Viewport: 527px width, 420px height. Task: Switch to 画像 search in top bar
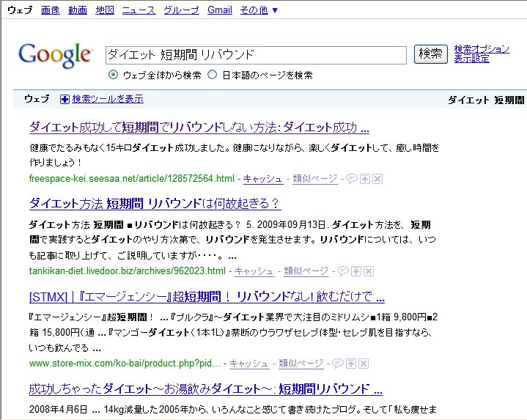pos(51,10)
